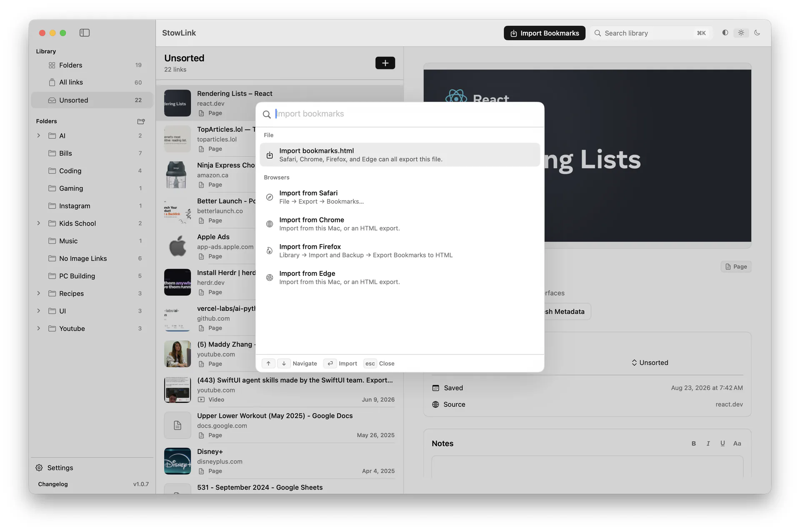Open Folders in Library sidebar

click(x=92, y=65)
